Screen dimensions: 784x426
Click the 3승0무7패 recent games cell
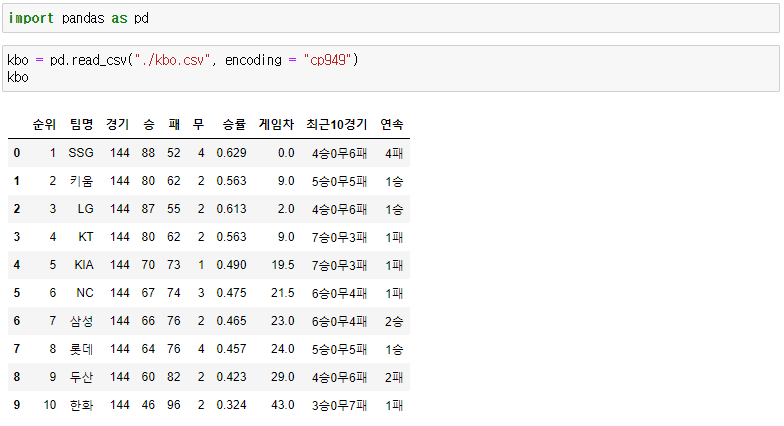[340, 404]
